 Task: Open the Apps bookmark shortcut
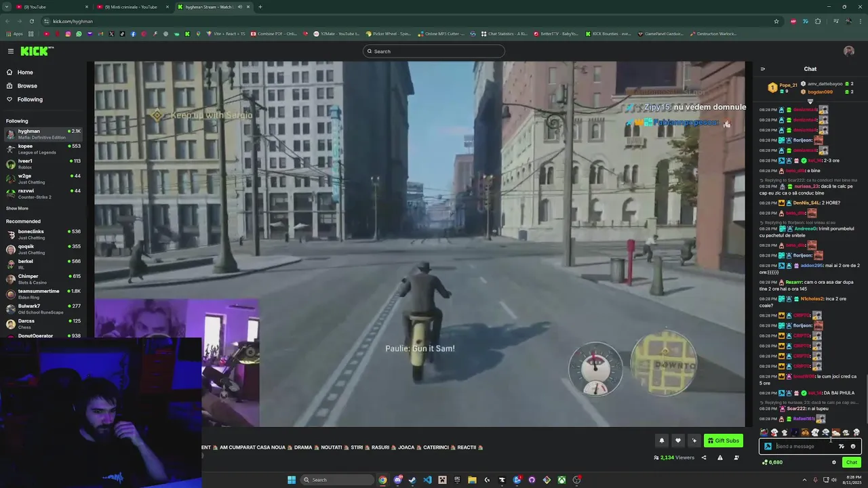pyautogui.click(x=14, y=34)
